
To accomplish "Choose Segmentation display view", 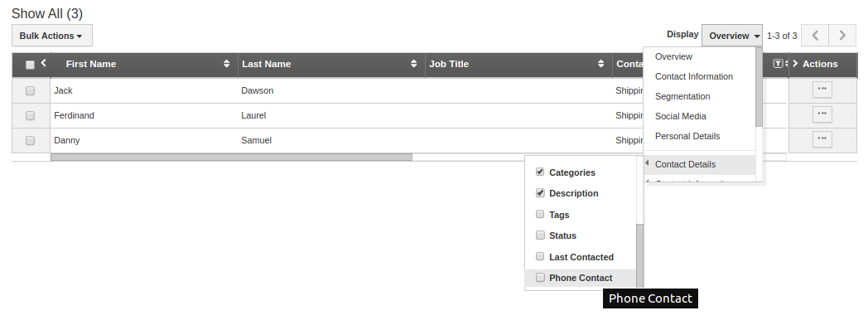I will coord(682,96).
